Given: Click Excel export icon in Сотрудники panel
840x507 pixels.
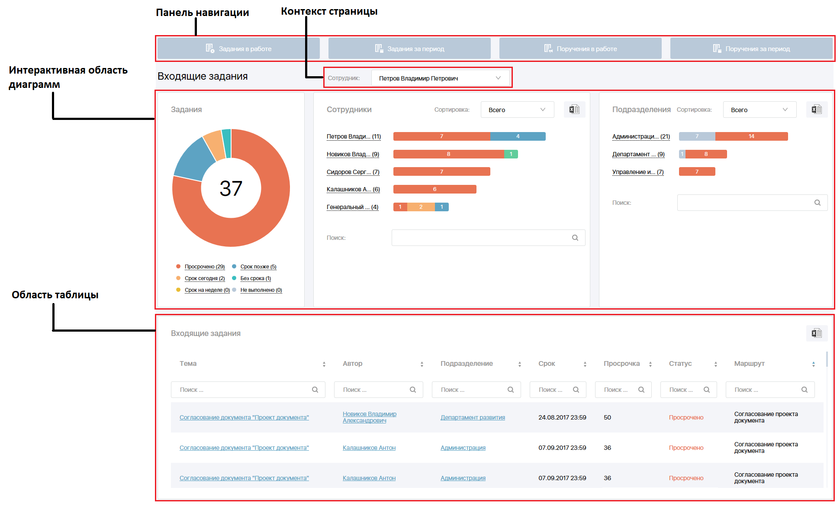Looking at the screenshot, I should [574, 110].
